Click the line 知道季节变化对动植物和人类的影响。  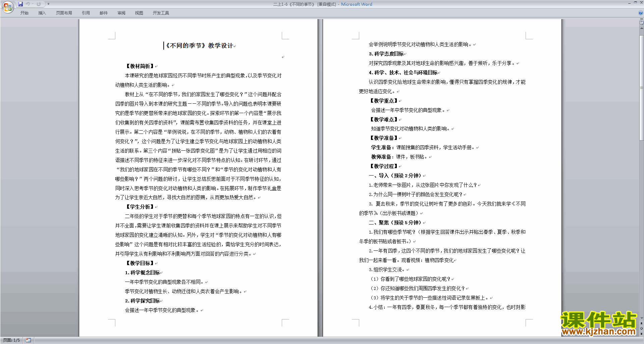pos(411,129)
